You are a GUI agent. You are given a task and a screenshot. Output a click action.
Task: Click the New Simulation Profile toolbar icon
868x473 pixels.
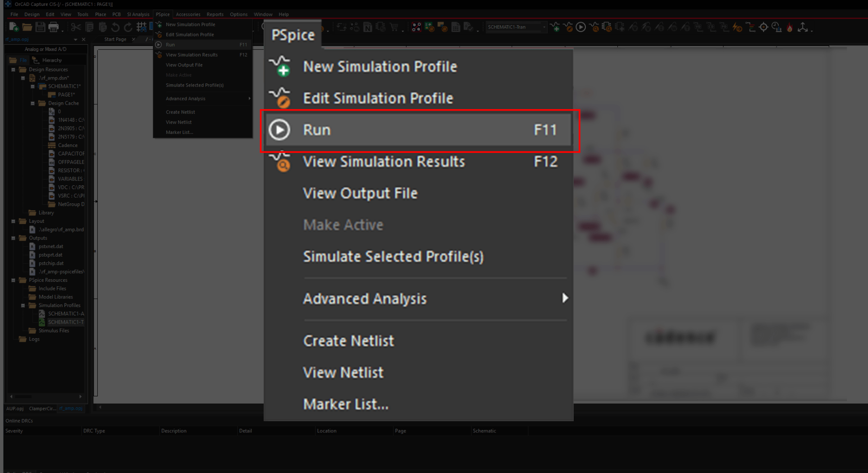click(x=555, y=28)
